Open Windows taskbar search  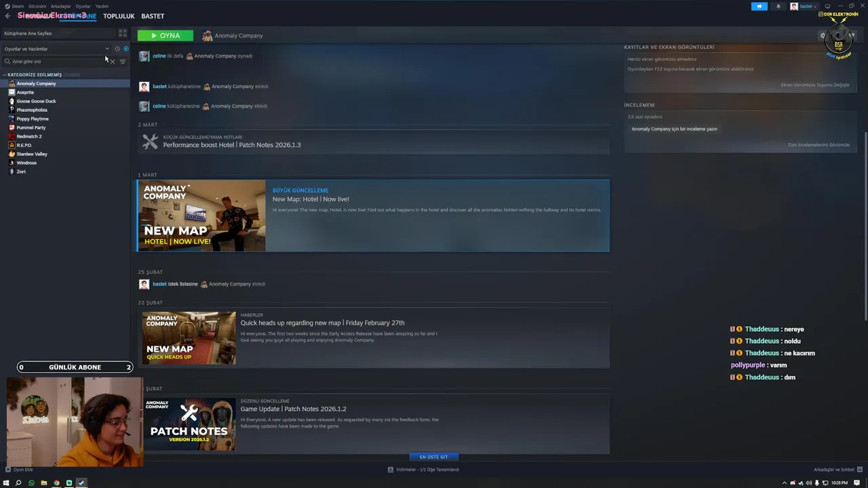[x=18, y=483]
